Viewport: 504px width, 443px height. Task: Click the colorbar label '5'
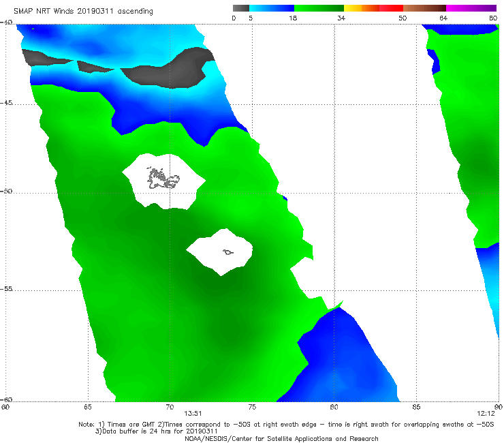tap(251, 18)
